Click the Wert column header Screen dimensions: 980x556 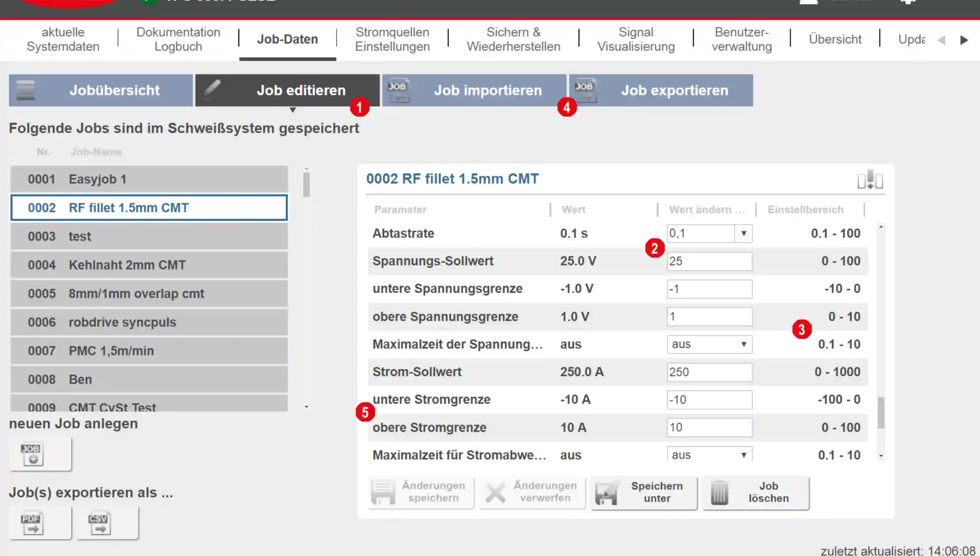pos(573,210)
